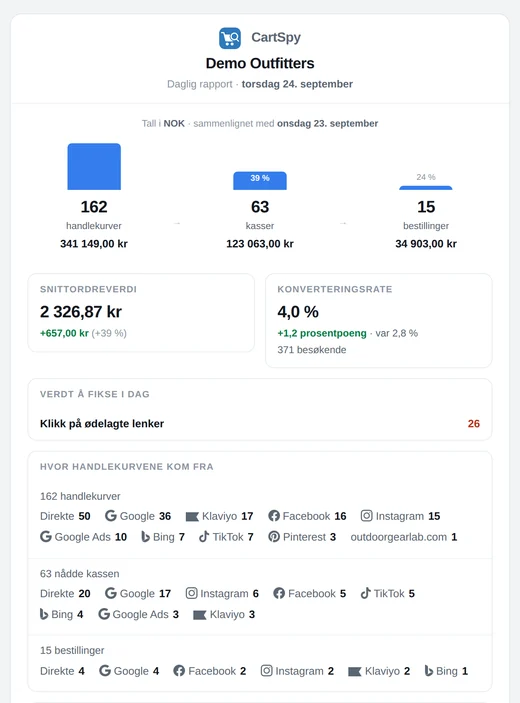Screen dimensions: 520x703
Task: Click the 371 besøkende visitor count
Action: (312, 350)
